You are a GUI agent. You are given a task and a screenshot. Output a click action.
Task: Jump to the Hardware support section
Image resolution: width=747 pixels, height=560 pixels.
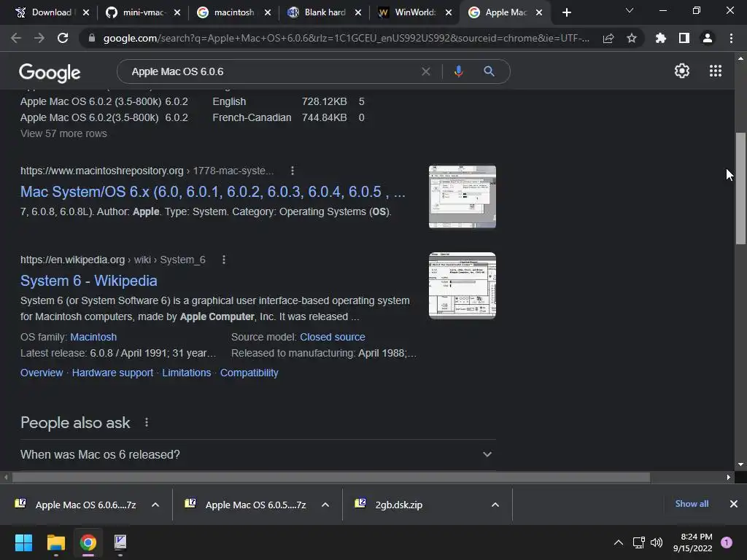tap(112, 373)
